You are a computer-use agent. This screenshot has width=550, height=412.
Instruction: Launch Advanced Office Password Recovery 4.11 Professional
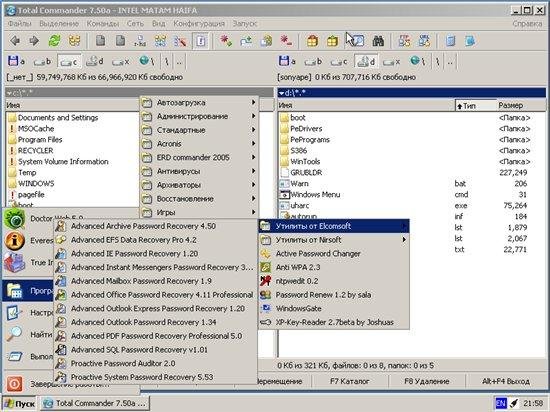[x=155, y=295]
